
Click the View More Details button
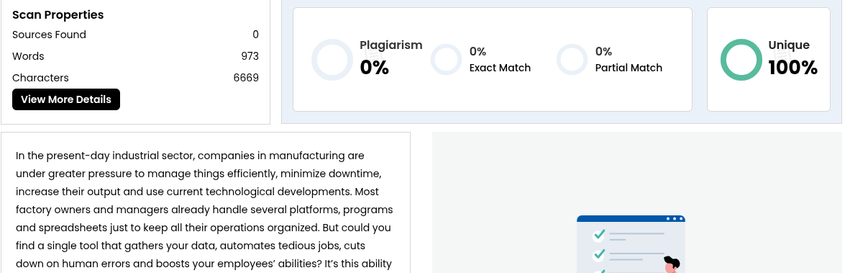[x=66, y=99]
